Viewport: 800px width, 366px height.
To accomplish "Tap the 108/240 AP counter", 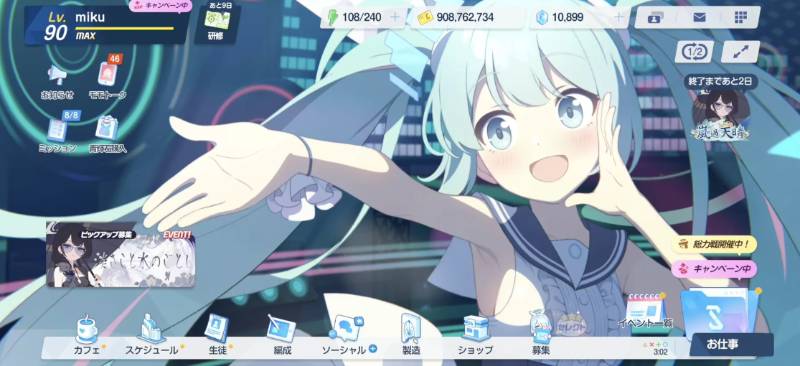I will click(x=362, y=17).
